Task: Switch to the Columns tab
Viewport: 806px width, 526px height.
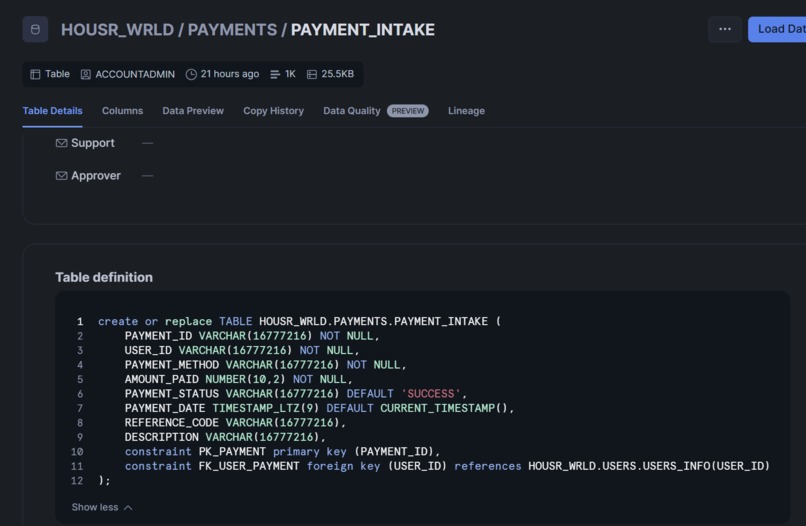Action: pyautogui.click(x=122, y=111)
